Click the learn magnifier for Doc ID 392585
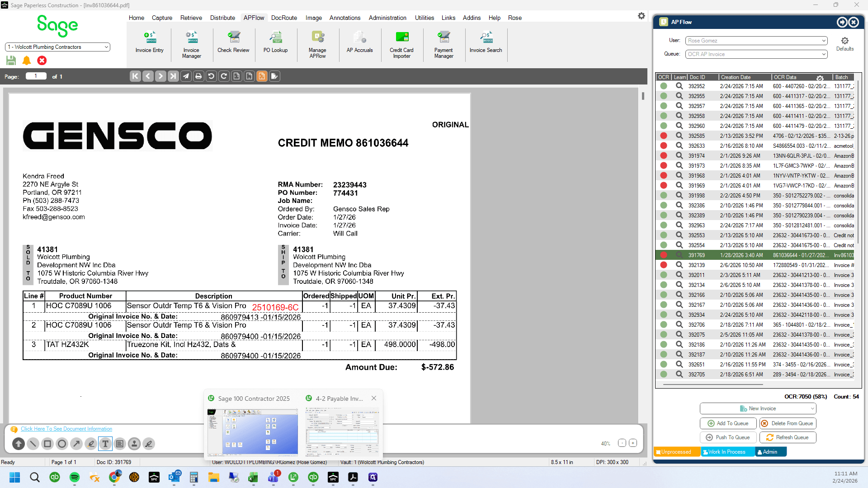Viewport: 868px width, 488px height. [679, 136]
